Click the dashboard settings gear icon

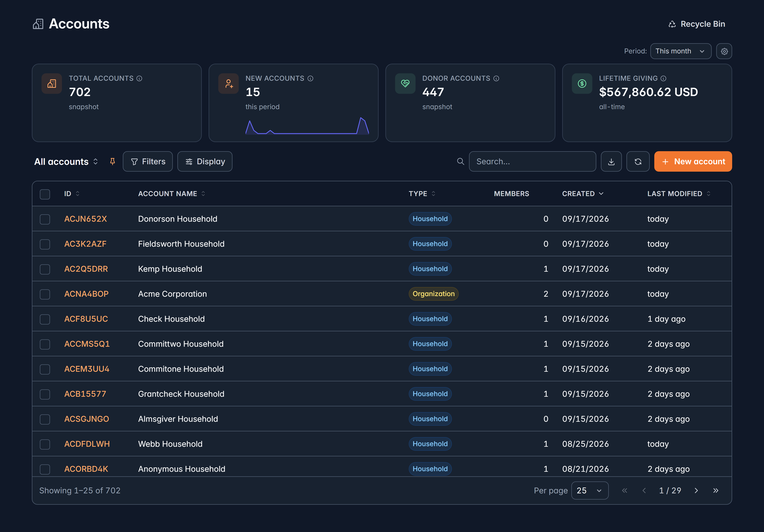coord(724,51)
